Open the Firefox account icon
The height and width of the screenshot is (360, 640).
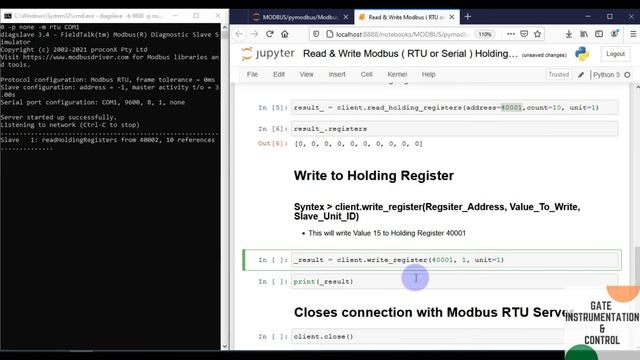(x=614, y=34)
